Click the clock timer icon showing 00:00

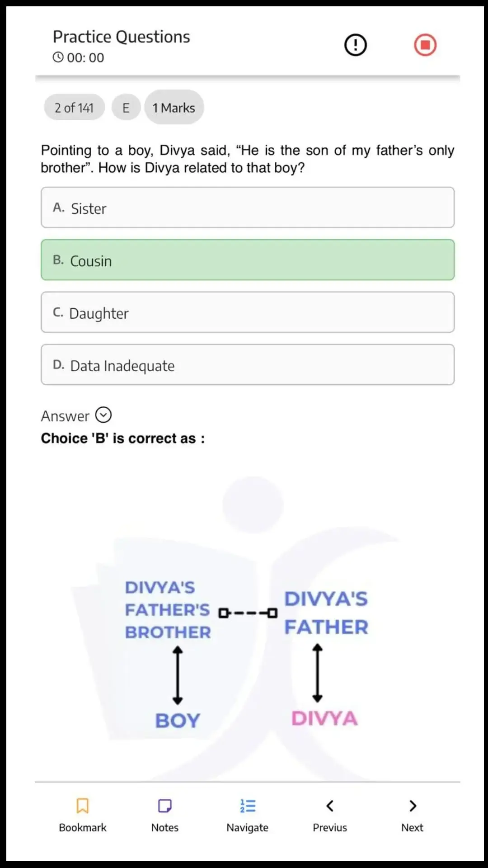[x=58, y=57]
